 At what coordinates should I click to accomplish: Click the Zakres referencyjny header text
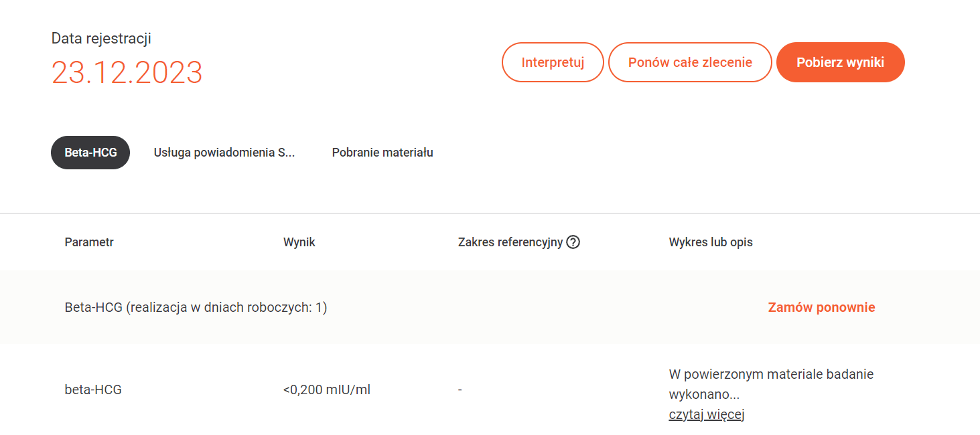(x=510, y=242)
